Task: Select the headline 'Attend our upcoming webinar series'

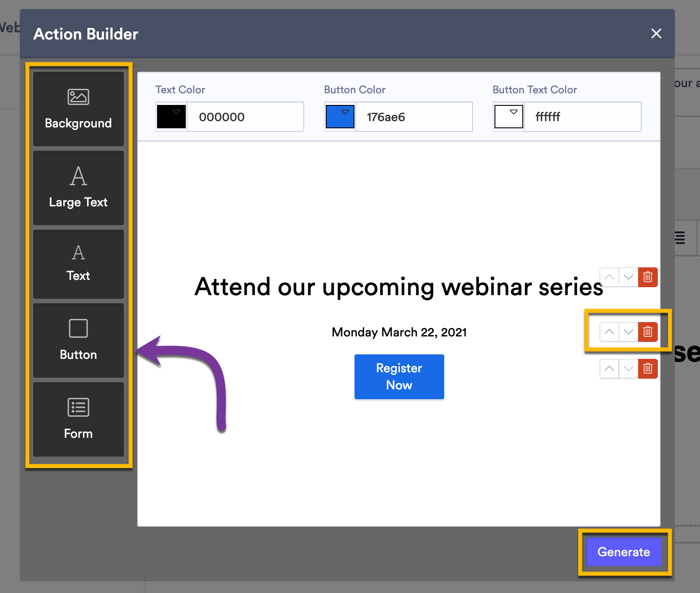Action: click(399, 287)
